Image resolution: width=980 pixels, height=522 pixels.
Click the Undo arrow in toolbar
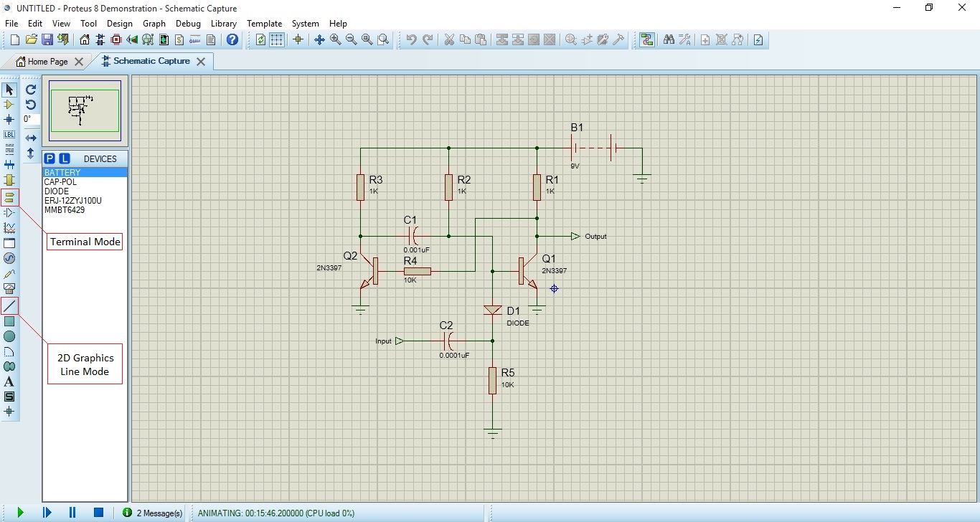pyautogui.click(x=411, y=40)
